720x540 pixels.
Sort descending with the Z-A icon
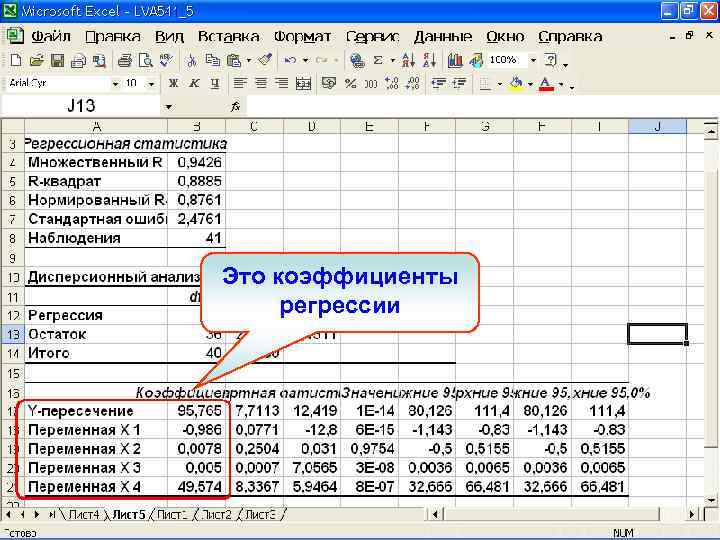tap(429, 60)
